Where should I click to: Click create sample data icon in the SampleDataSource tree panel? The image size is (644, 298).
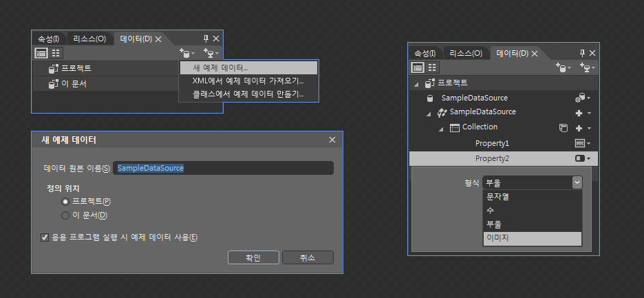click(561, 67)
